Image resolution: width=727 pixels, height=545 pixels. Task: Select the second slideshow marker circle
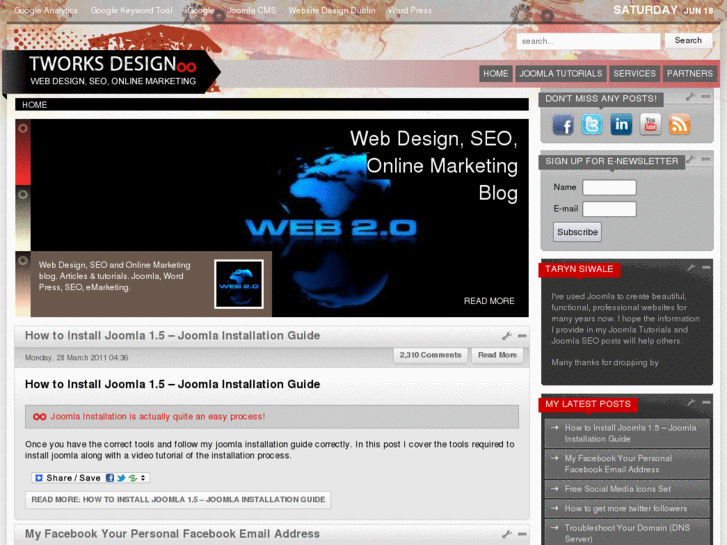23,194
